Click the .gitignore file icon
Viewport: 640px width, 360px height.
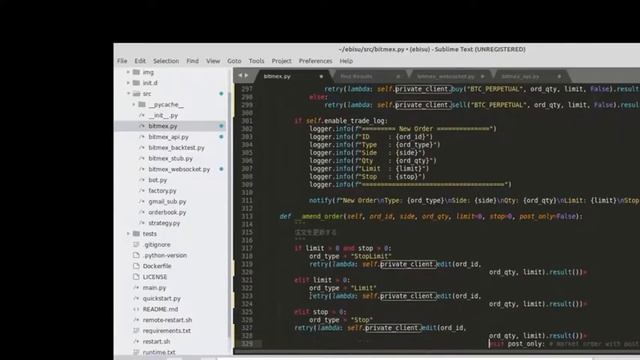(136, 244)
